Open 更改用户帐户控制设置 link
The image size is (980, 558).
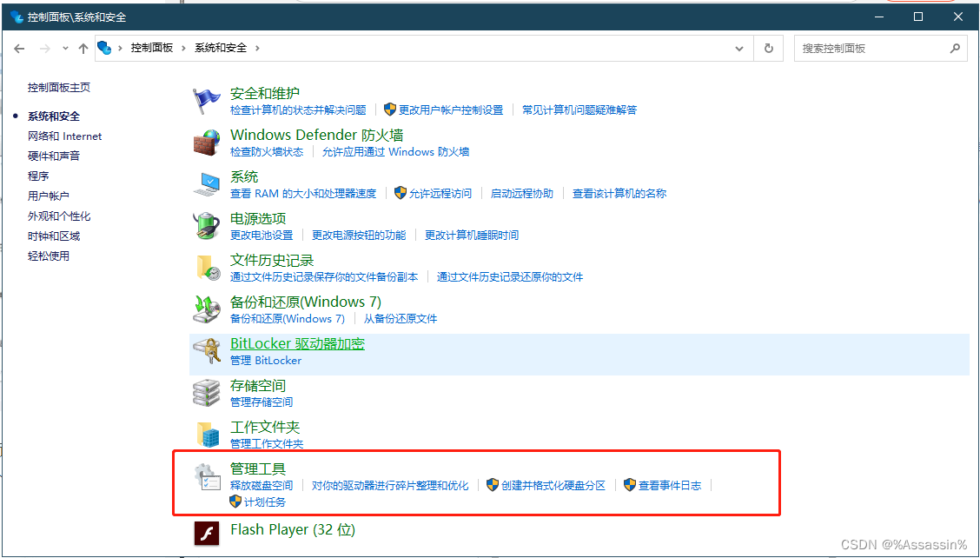(x=451, y=110)
